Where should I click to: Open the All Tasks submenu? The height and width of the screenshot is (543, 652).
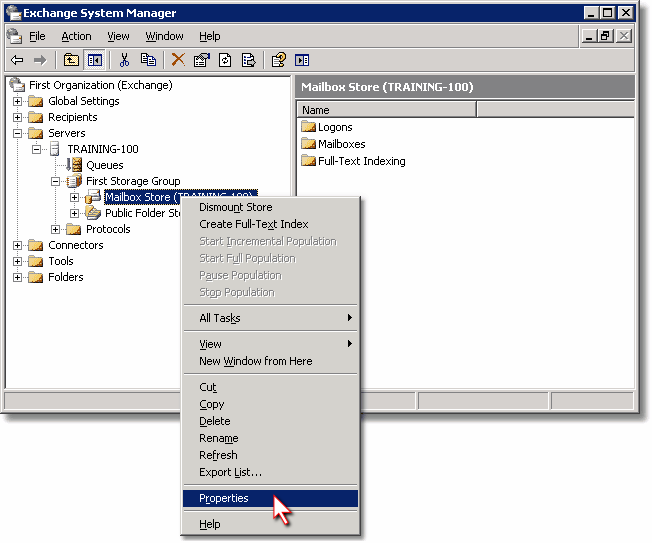270,318
